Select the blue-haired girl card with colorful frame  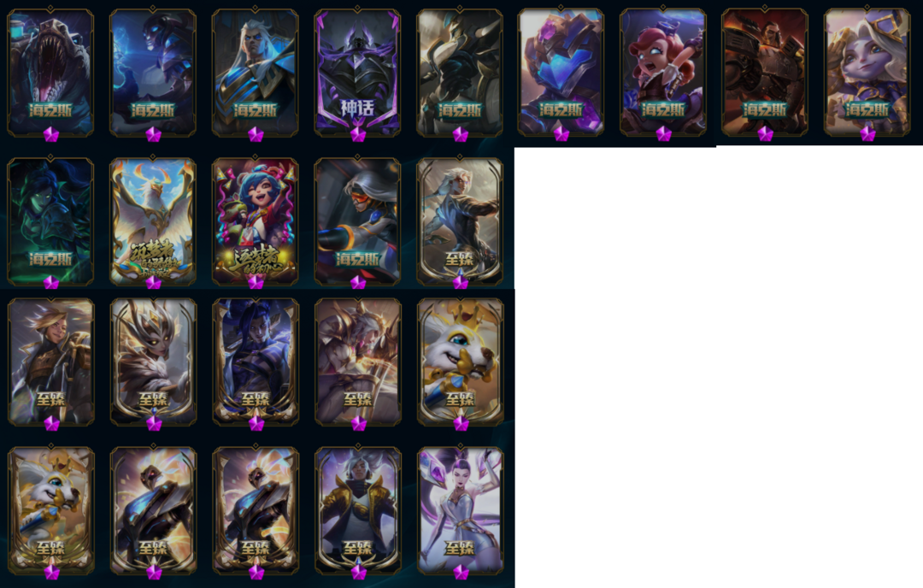pyautogui.click(x=256, y=220)
